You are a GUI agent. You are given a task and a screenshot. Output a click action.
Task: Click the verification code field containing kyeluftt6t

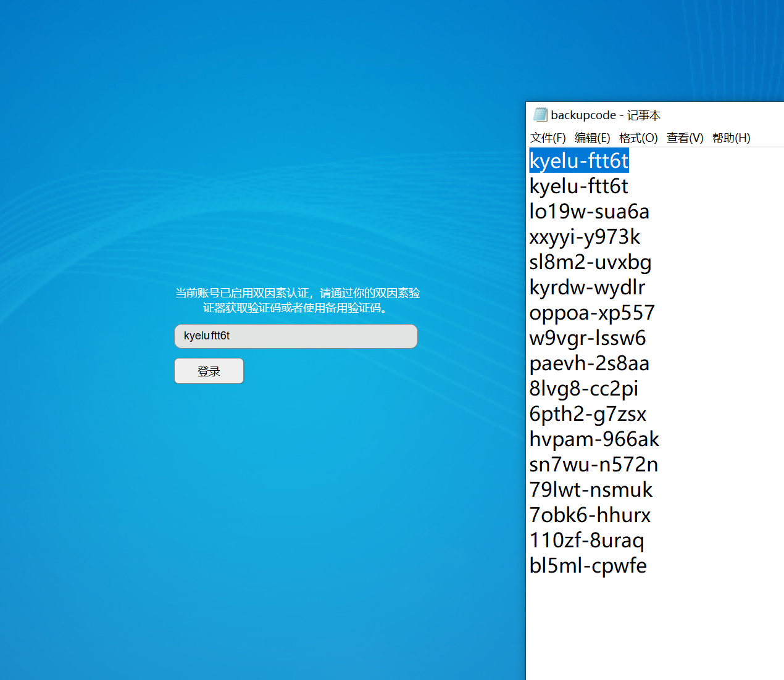point(296,336)
